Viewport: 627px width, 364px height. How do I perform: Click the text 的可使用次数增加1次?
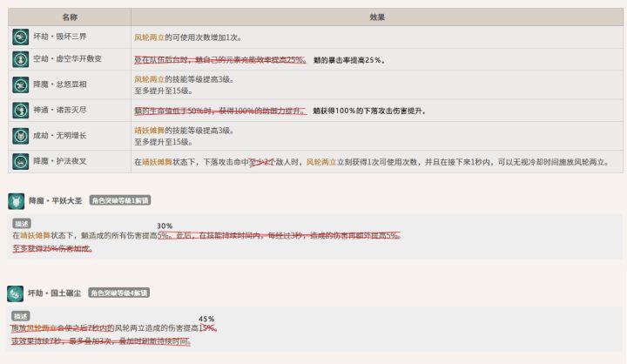[x=203, y=37]
